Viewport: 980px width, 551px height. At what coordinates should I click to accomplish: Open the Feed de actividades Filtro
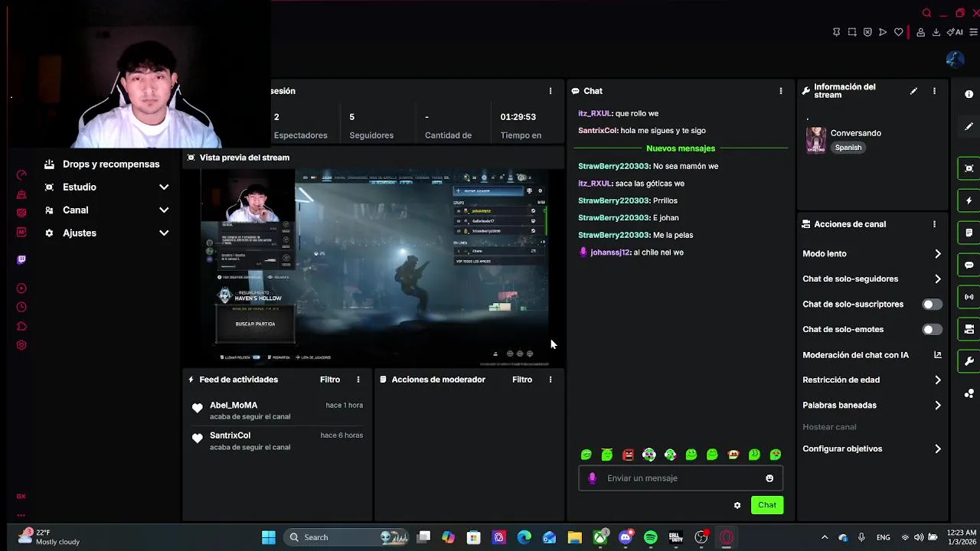pyautogui.click(x=330, y=380)
